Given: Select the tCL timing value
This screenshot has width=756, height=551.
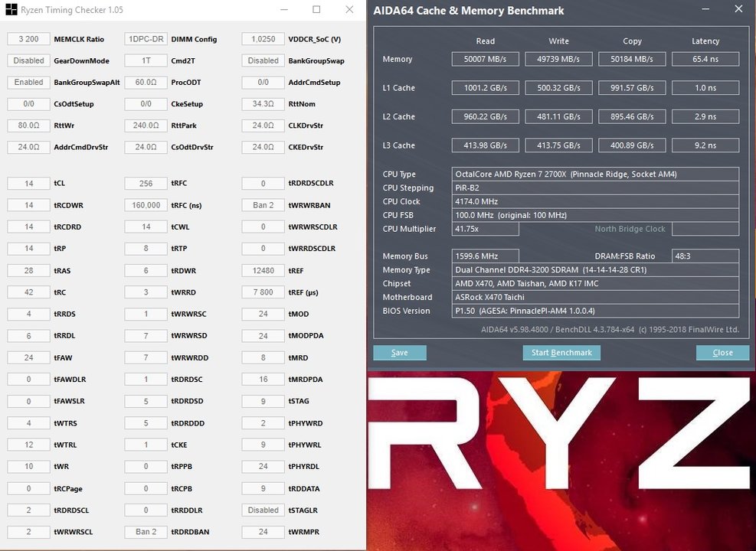Looking at the screenshot, I should 28,184.
